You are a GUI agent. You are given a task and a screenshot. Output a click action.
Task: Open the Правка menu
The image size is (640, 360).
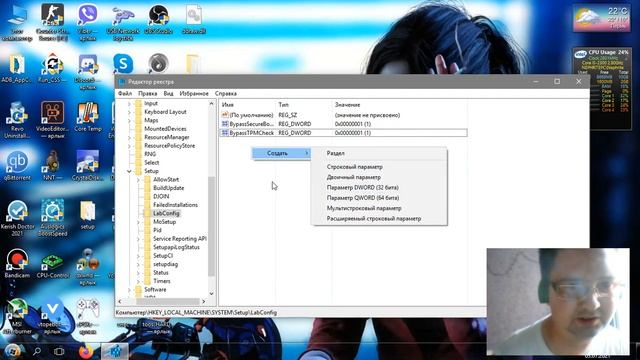147,93
